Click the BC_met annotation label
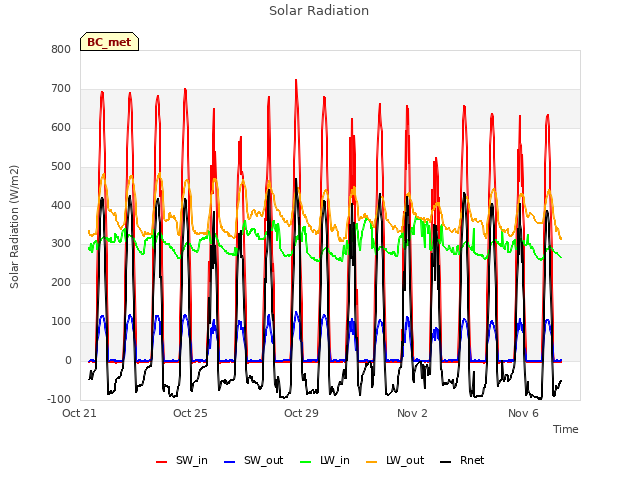Viewport: 640px width, 480px height. tap(109, 42)
